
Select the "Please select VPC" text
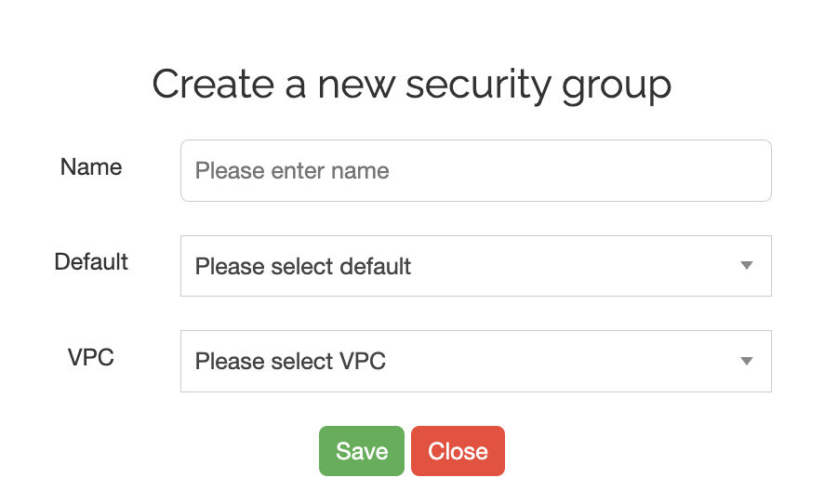290,361
